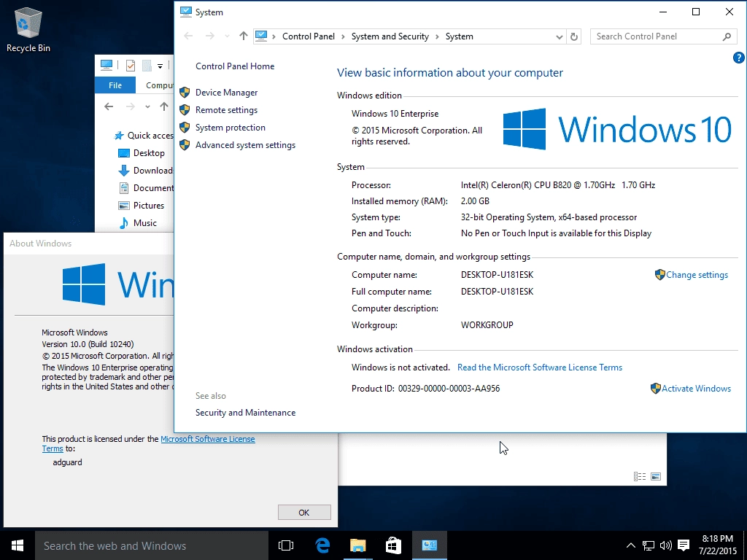Image resolution: width=747 pixels, height=560 pixels.
Task: Open Advanced system settings
Action: 245,145
